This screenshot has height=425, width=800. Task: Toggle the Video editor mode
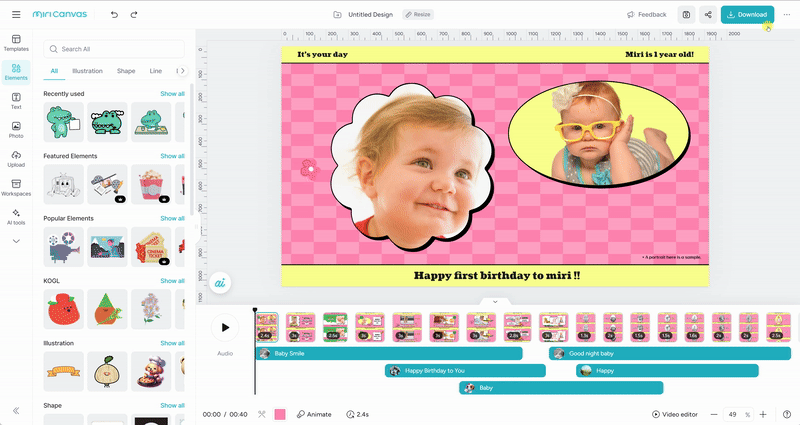pyautogui.click(x=675, y=414)
